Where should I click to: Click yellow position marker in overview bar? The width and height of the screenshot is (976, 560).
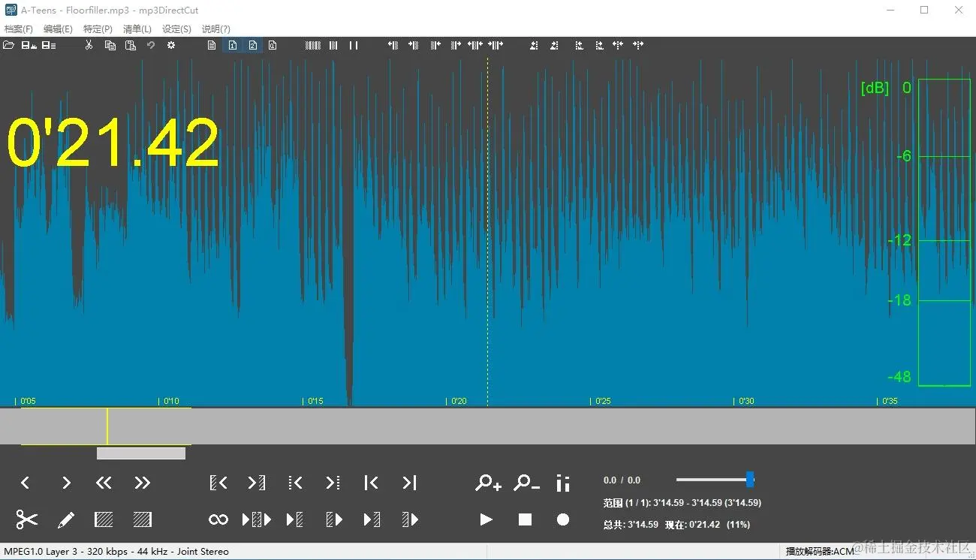(x=107, y=426)
